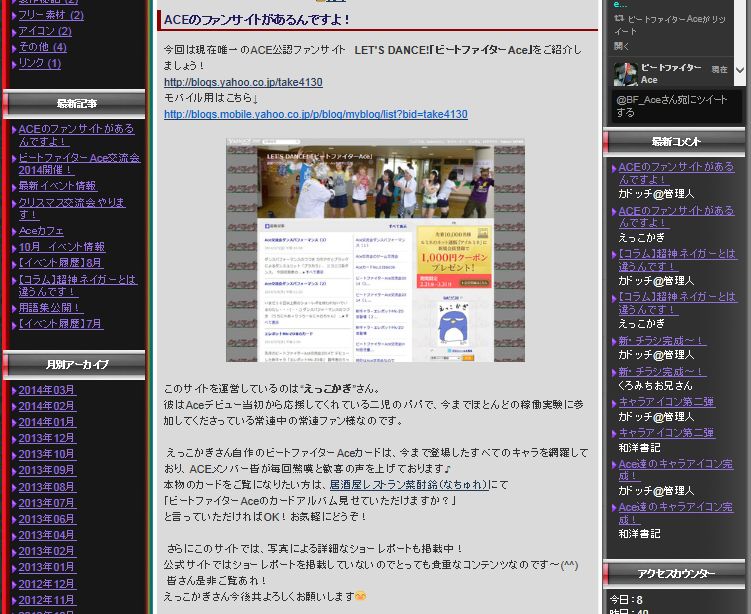The height and width of the screenshot is (614, 751).
Task: Click the 現在 timestamp in the tweet
Action: (x=719, y=69)
